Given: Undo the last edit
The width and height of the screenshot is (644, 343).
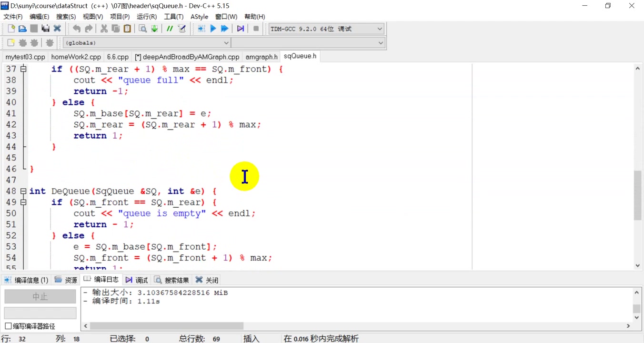Looking at the screenshot, I should tap(77, 29).
